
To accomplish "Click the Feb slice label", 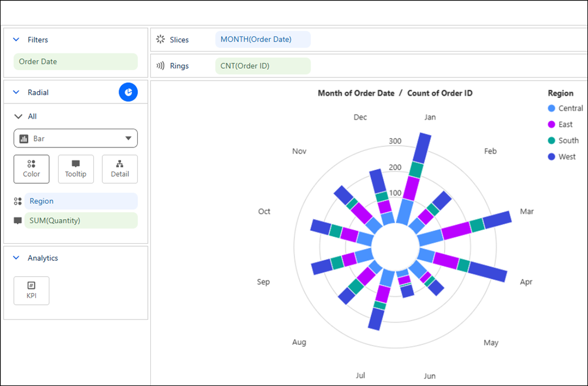I will 490,151.
